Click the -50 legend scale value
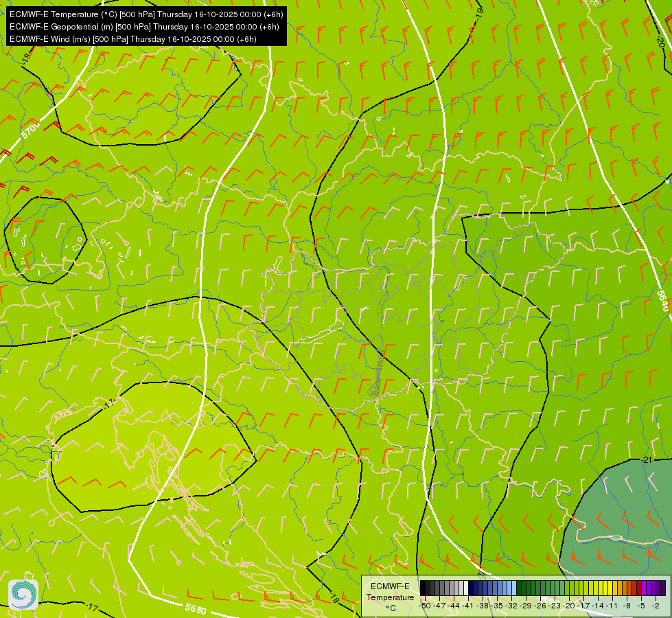This screenshot has width=672, height=618. coord(425,606)
